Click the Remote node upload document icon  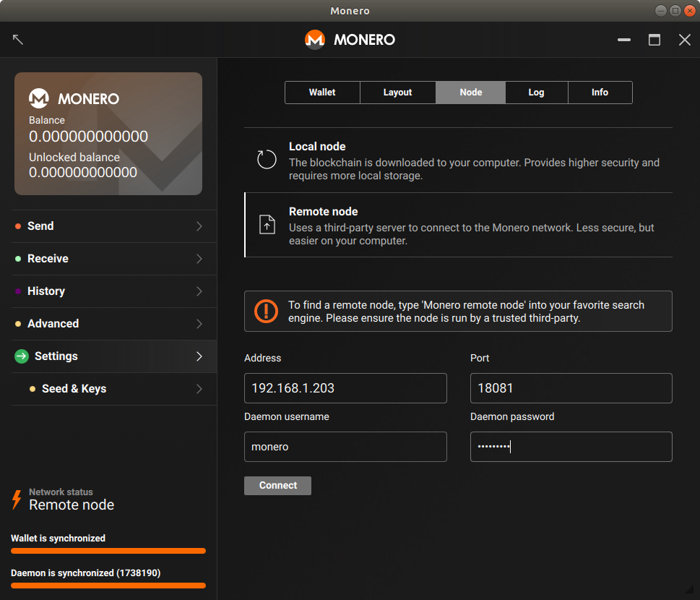(x=267, y=224)
